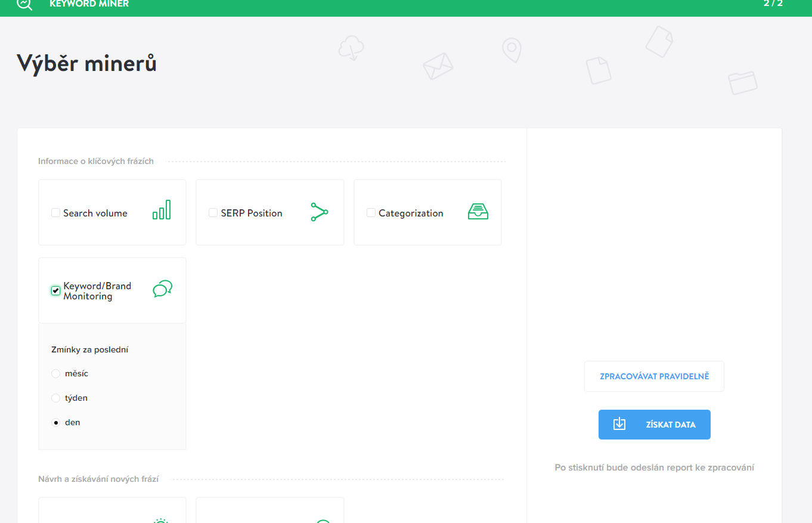Viewport: 812px width, 523px height.
Task: Click the Zmínky za poslední heading
Action: point(89,349)
